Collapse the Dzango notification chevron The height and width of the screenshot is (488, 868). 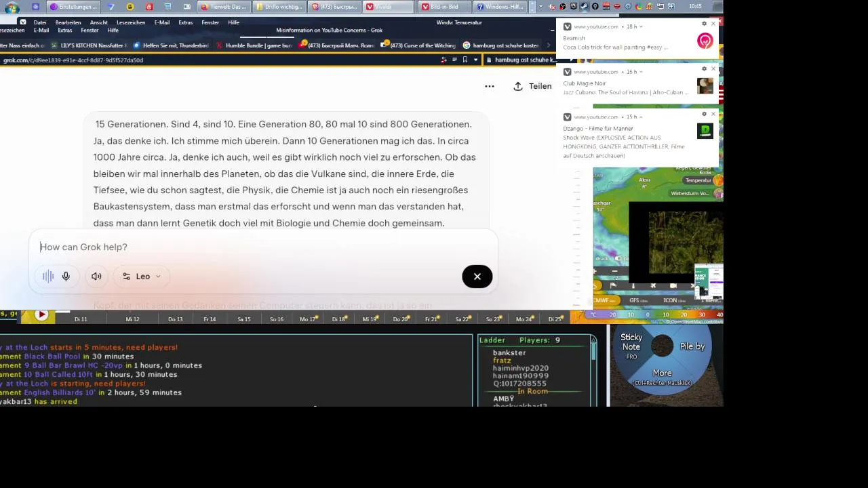click(641, 117)
